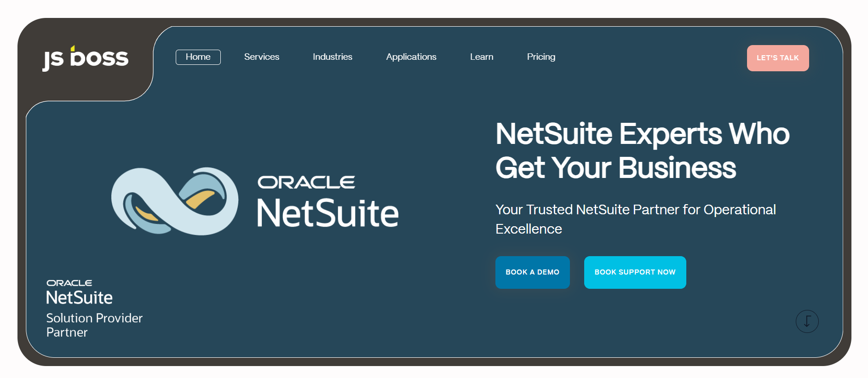
Task: Click the Book a Demo button
Action: 533,272
